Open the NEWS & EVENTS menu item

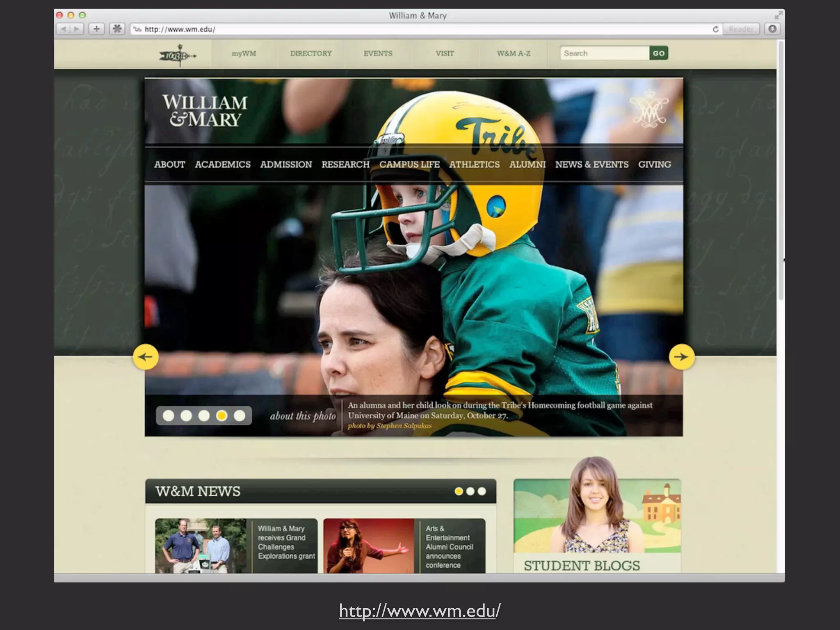coord(591,164)
